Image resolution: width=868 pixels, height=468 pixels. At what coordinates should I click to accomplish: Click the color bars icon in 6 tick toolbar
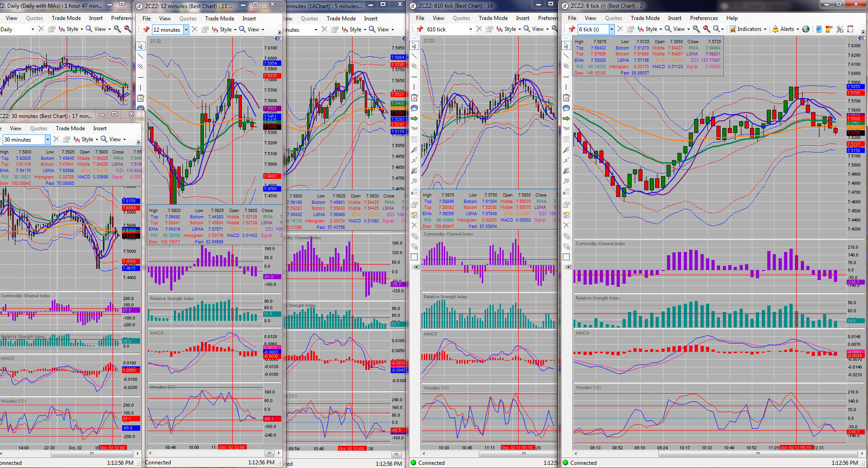point(829,29)
